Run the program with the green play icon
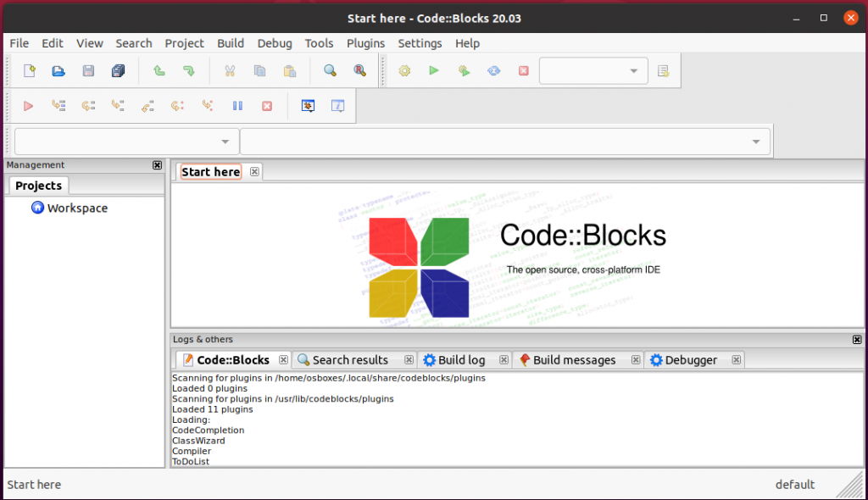This screenshot has width=868, height=500. [x=434, y=71]
